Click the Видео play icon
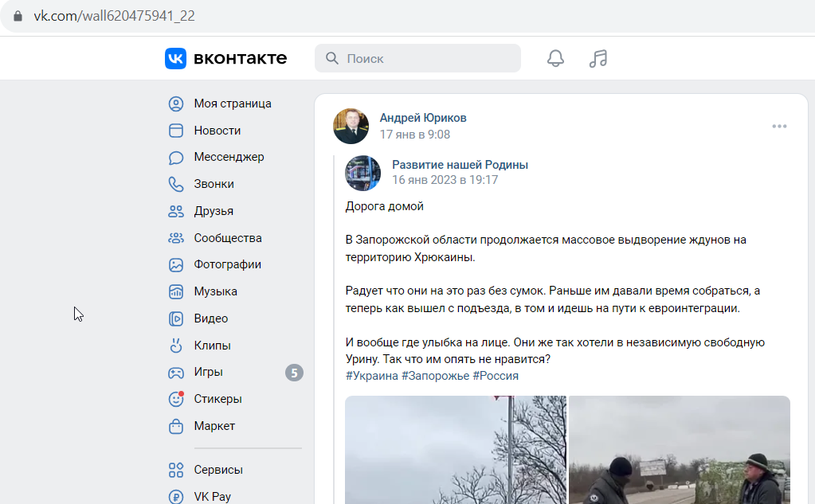Viewport: 815px width, 504px height. [176, 318]
